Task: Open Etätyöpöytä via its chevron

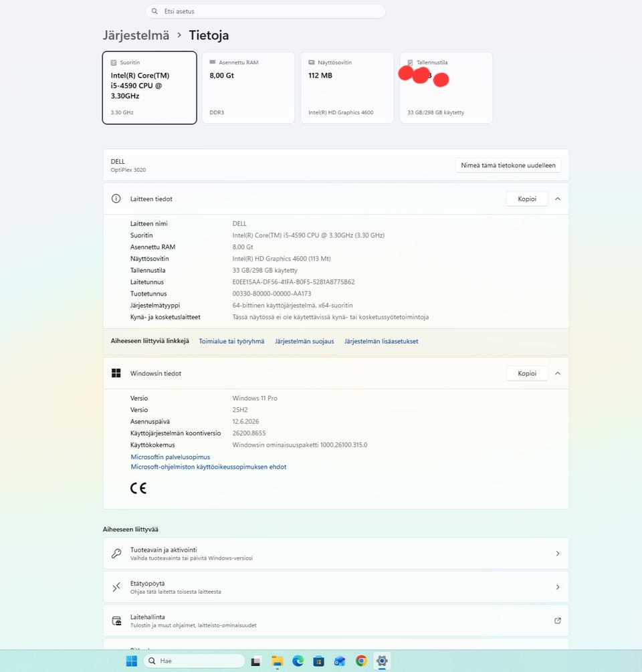Action: pos(558,587)
